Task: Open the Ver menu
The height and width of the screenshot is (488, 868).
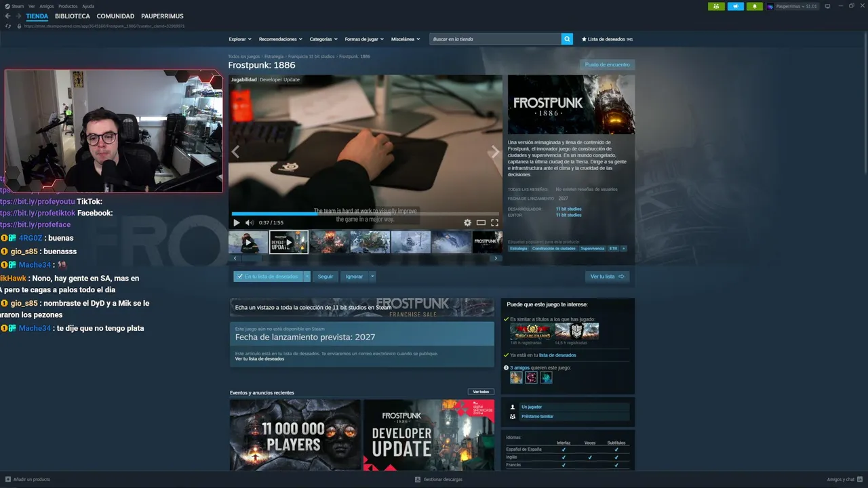Action: pos(31,6)
